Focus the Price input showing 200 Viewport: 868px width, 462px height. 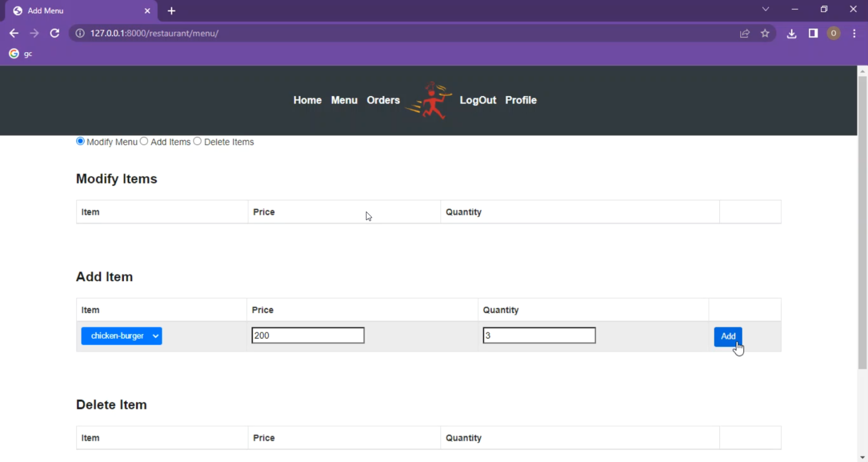pyautogui.click(x=308, y=335)
